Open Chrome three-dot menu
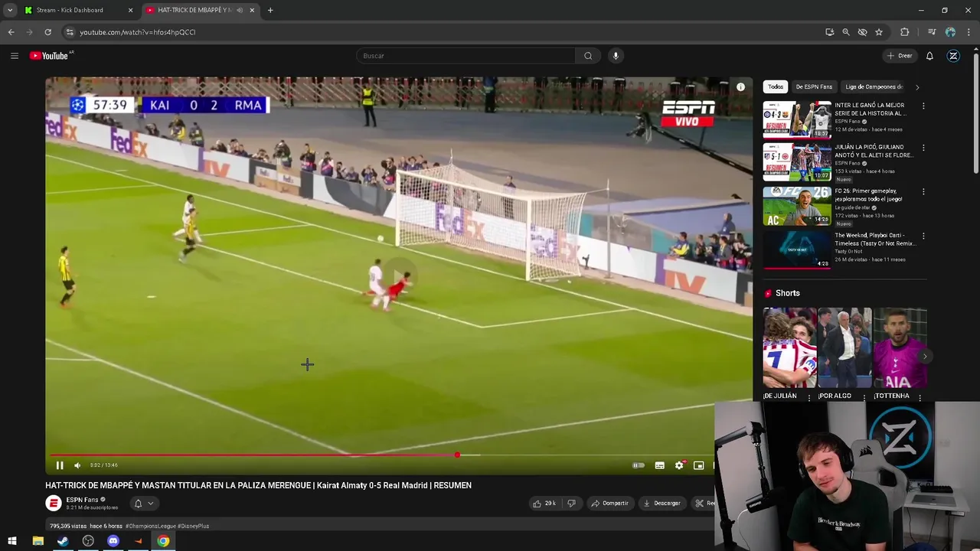The height and width of the screenshot is (551, 980). (x=967, y=32)
